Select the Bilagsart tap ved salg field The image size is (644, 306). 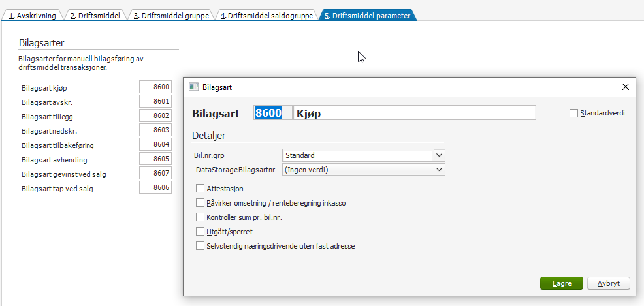pyautogui.click(x=155, y=188)
